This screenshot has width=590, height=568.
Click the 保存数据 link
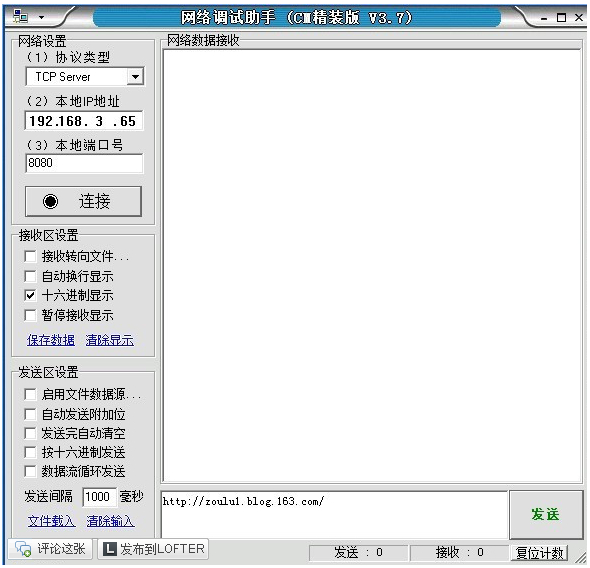[x=51, y=340]
